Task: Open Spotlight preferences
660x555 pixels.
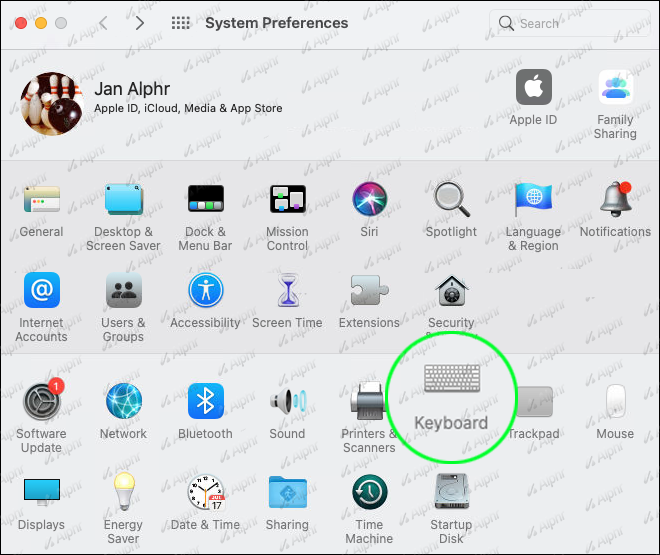Action: click(x=451, y=199)
